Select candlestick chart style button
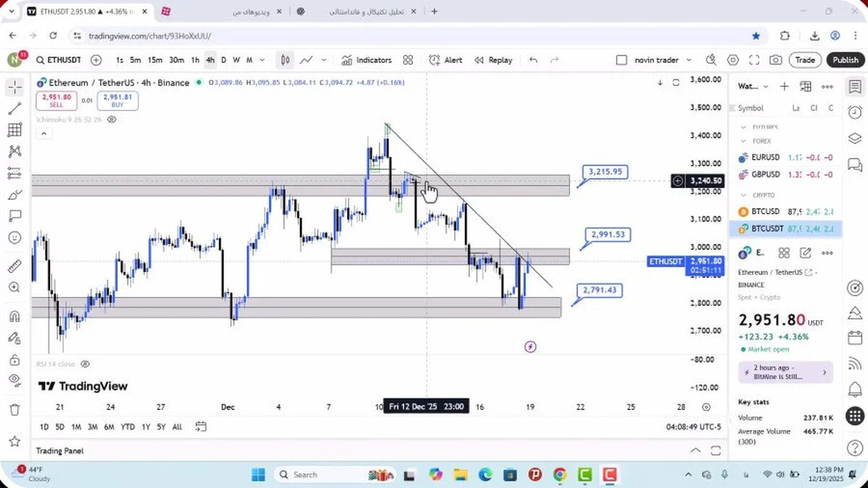This screenshot has height=488, width=868. [x=286, y=60]
